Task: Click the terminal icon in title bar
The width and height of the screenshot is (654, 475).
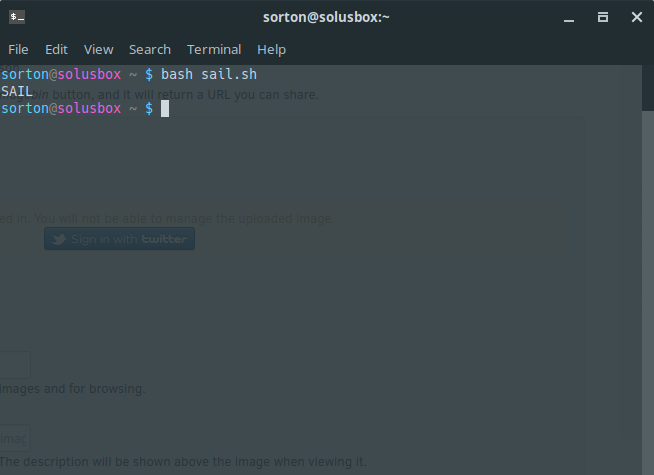Action: point(17,17)
